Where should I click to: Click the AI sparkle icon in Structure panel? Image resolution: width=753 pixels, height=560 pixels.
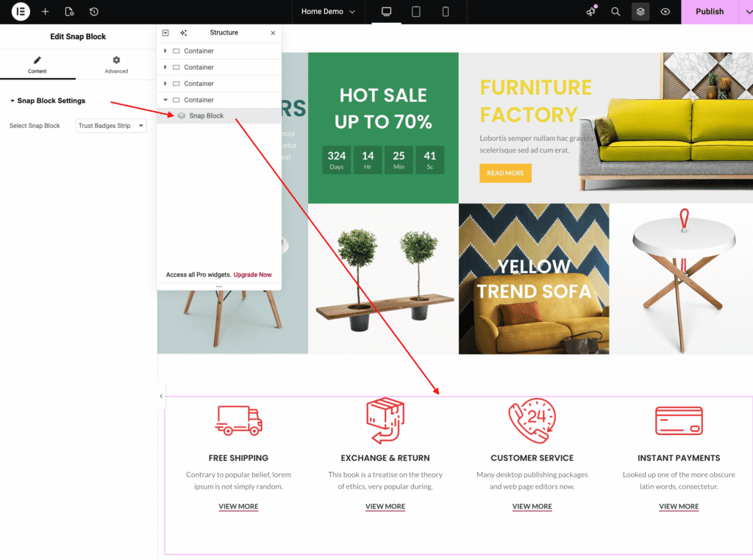tap(183, 33)
